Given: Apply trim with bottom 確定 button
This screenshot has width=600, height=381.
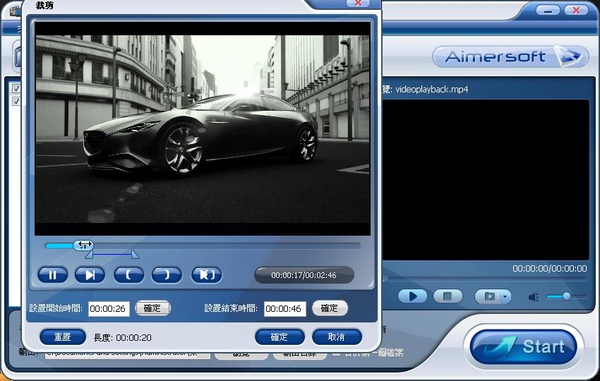Looking at the screenshot, I should [280, 337].
